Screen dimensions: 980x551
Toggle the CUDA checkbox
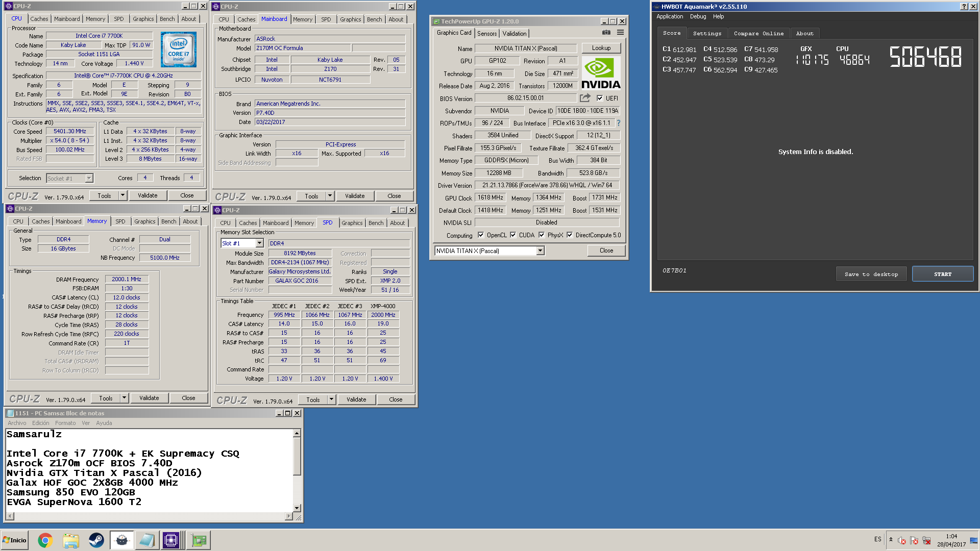pyautogui.click(x=513, y=235)
